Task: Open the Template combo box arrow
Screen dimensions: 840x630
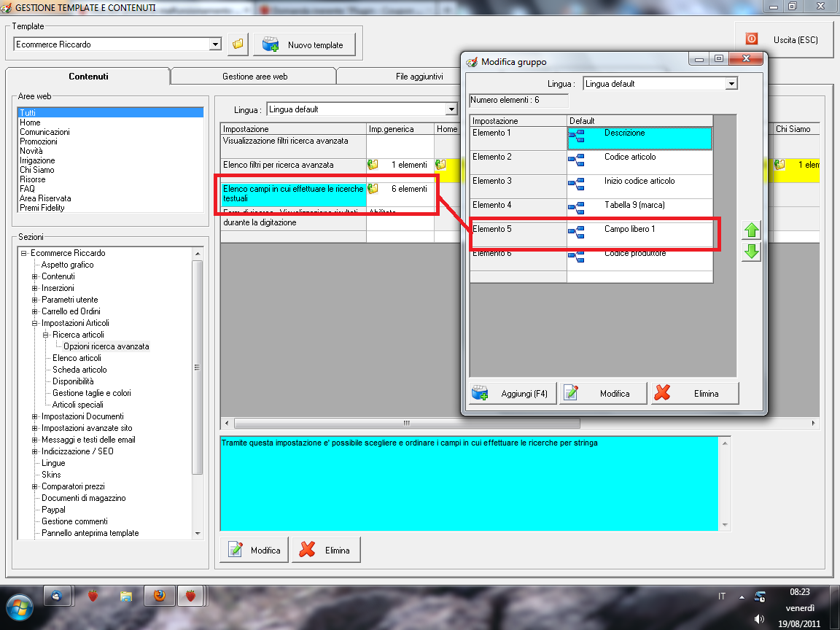Action: (215, 44)
